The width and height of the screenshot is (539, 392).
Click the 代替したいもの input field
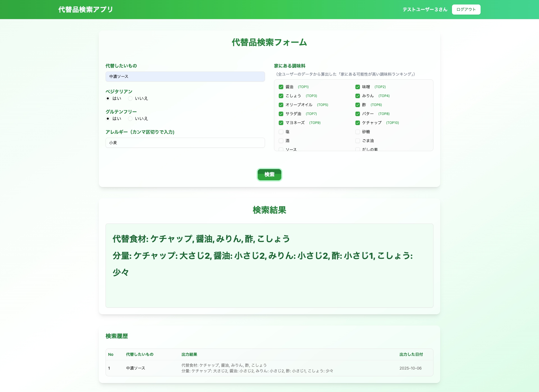[185, 77]
